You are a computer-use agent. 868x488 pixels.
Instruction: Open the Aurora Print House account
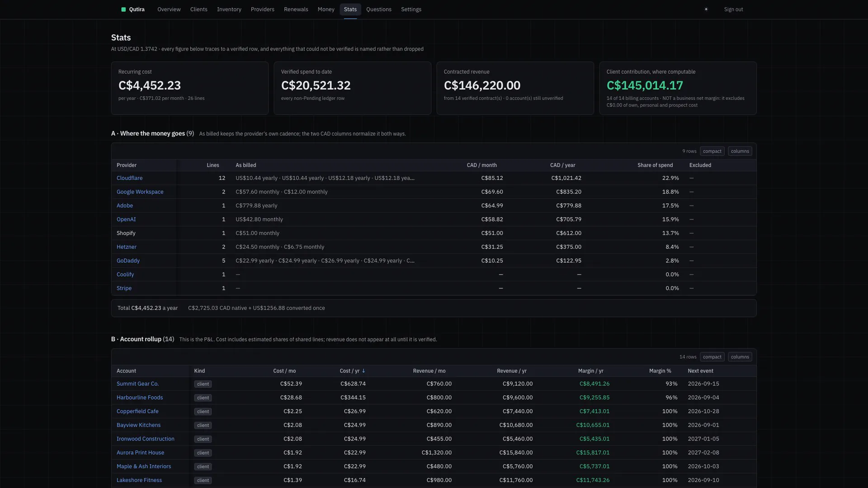[x=140, y=453]
